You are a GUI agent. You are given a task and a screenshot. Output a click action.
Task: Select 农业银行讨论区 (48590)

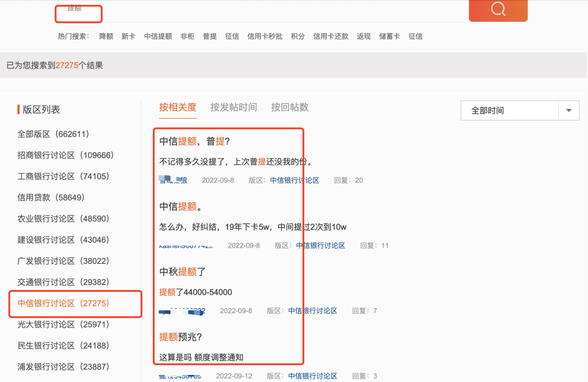(x=63, y=219)
